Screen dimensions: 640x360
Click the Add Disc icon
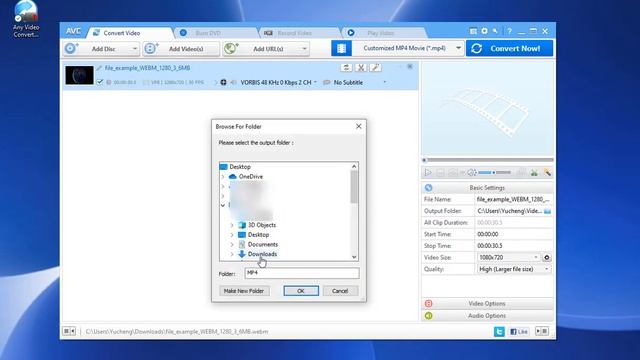71,49
